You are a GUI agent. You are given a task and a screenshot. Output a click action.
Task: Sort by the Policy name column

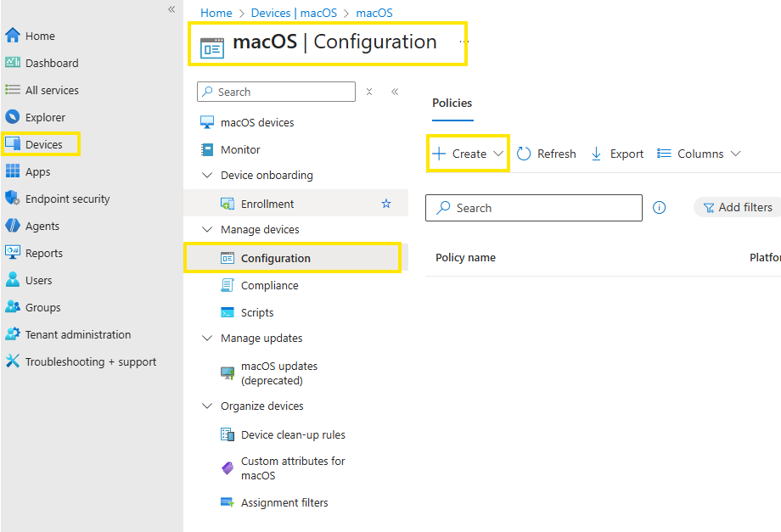[466, 257]
